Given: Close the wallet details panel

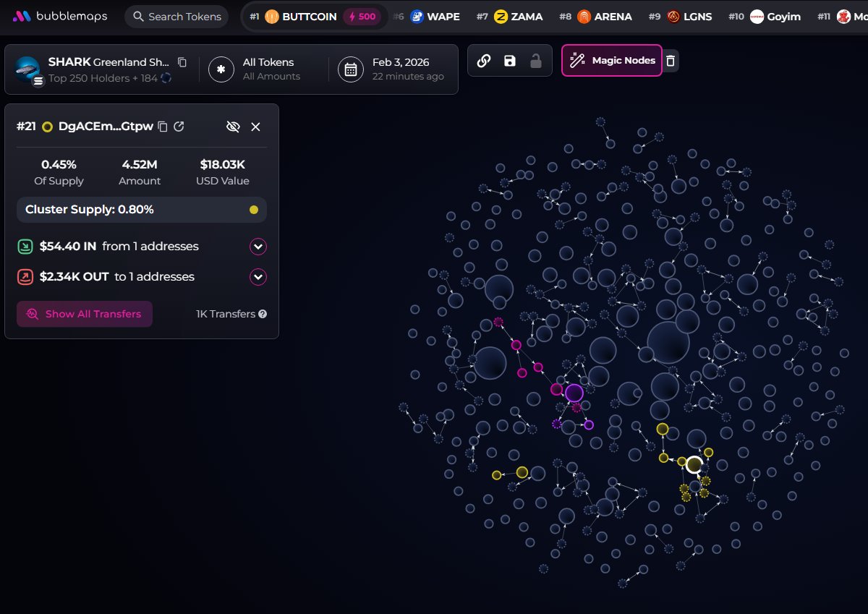Looking at the screenshot, I should 255,127.
